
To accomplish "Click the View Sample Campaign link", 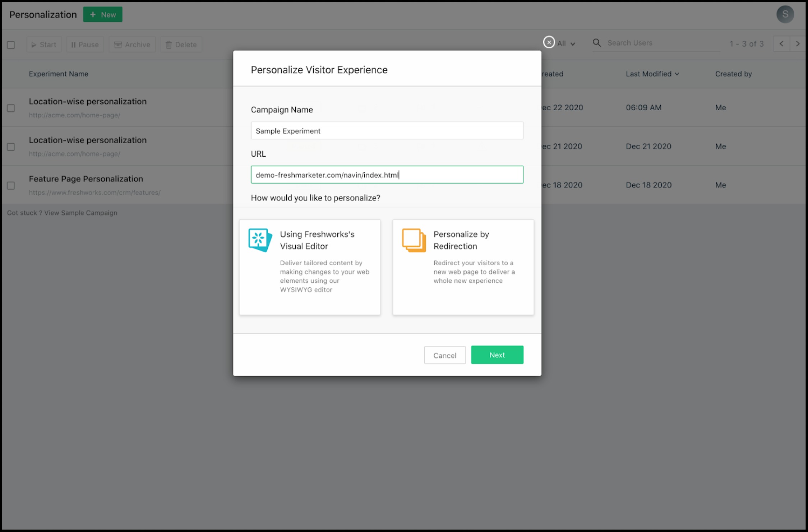I will tap(81, 213).
